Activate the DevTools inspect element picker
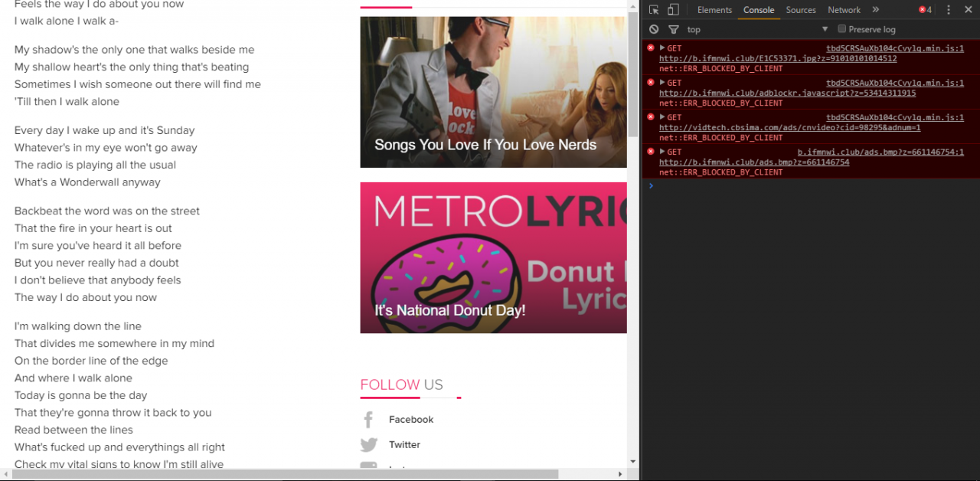The width and height of the screenshot is (980, 481). pyautogui.click(x=654, y=10)
